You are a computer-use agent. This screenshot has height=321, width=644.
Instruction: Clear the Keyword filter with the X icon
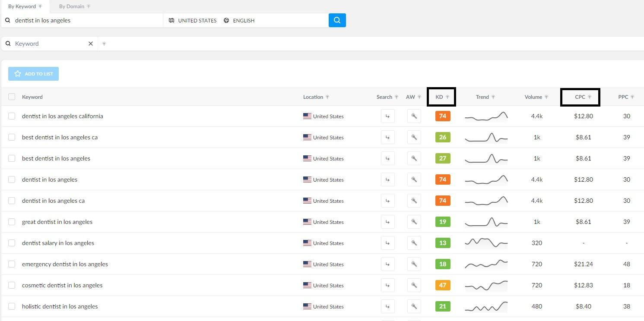(x=91, y=44)
